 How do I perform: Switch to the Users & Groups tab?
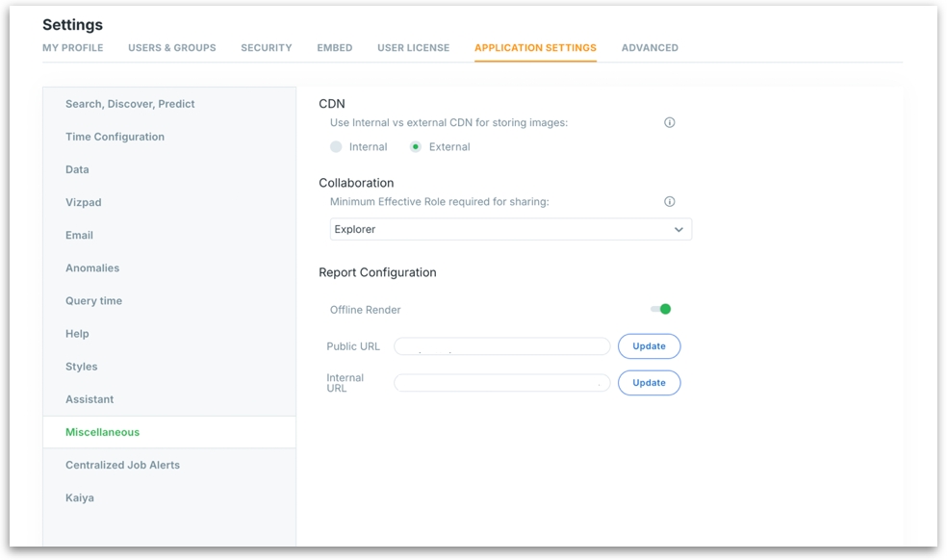171,48
